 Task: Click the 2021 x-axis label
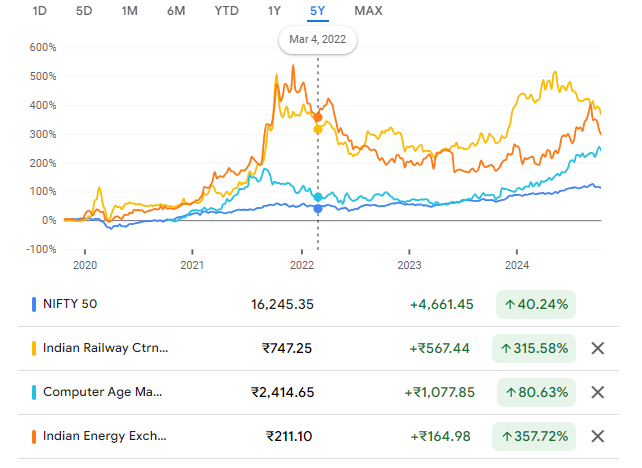pos(192,265)
